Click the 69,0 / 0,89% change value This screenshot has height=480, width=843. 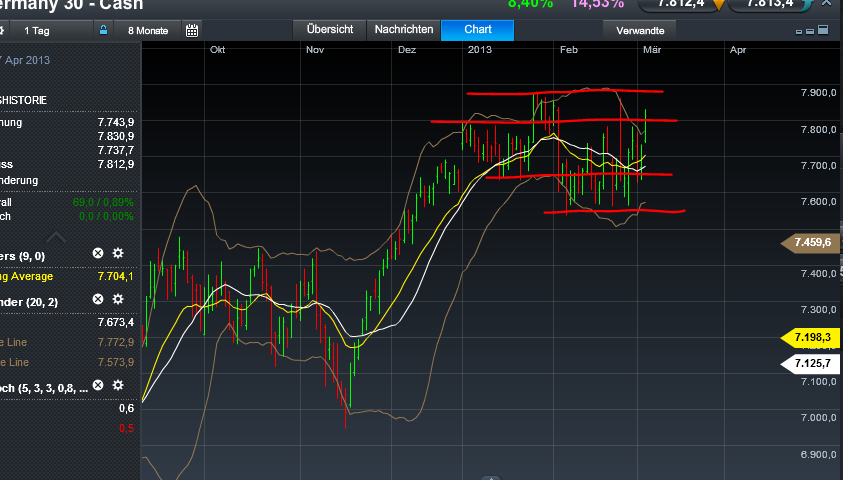point(103,203)
